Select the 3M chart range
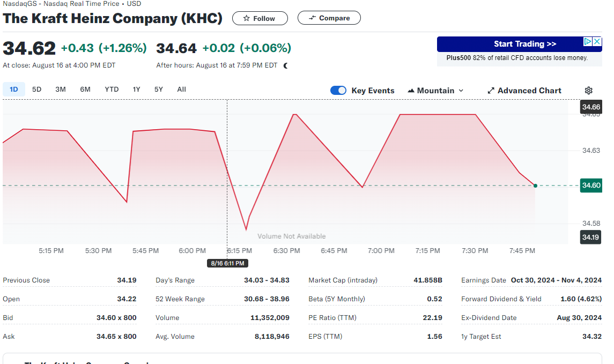Screen dimensions: 614x364 [x=61, y=90]
